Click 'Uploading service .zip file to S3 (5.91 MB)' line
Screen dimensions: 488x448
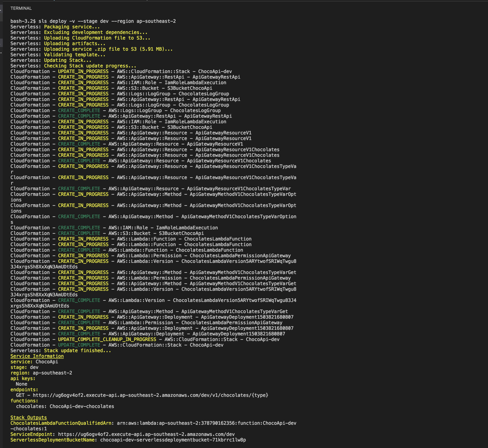pyautogui.click(x=91, y=49)
